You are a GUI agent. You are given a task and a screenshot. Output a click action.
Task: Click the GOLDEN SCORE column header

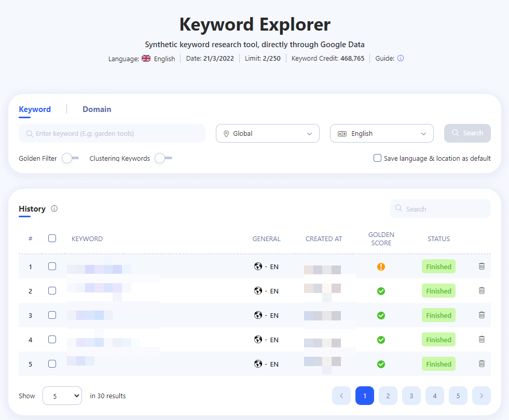(381, 239)
